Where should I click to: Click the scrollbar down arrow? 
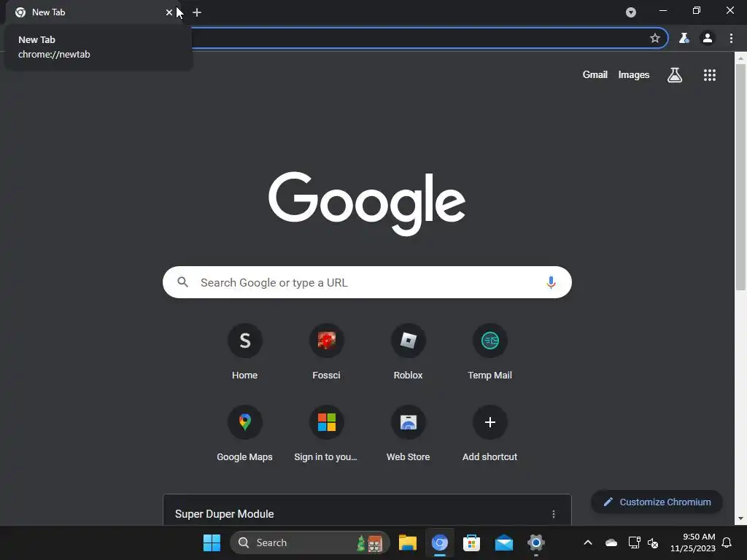pyautogui.click(x=740, y=519)
